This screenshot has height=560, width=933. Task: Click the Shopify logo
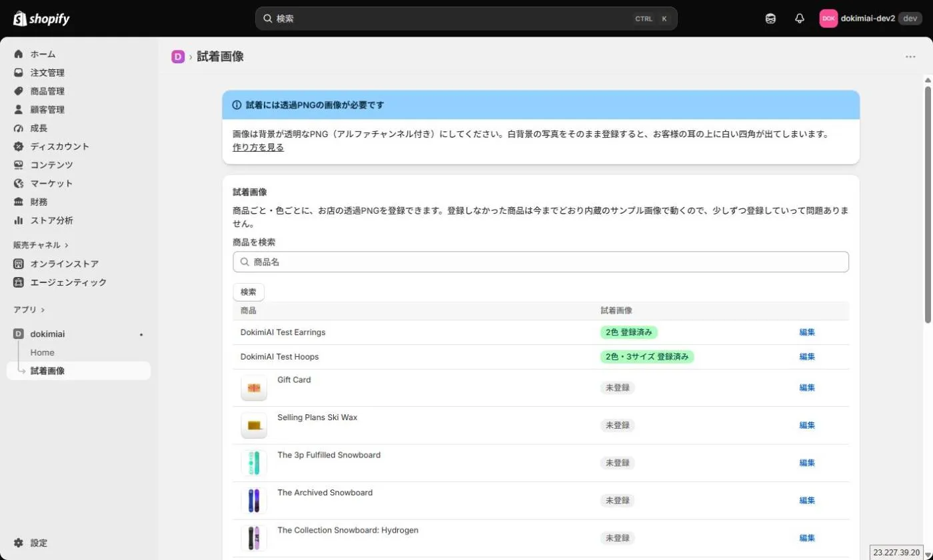[x=41, y=19]
